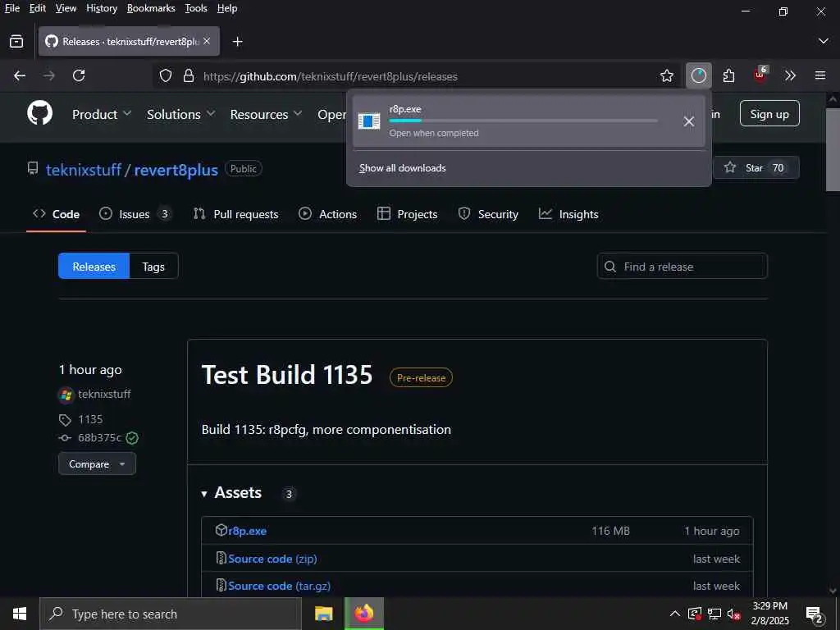840x630 pixels.
Task: Click the network tray icon
Action: coord(714,614)
